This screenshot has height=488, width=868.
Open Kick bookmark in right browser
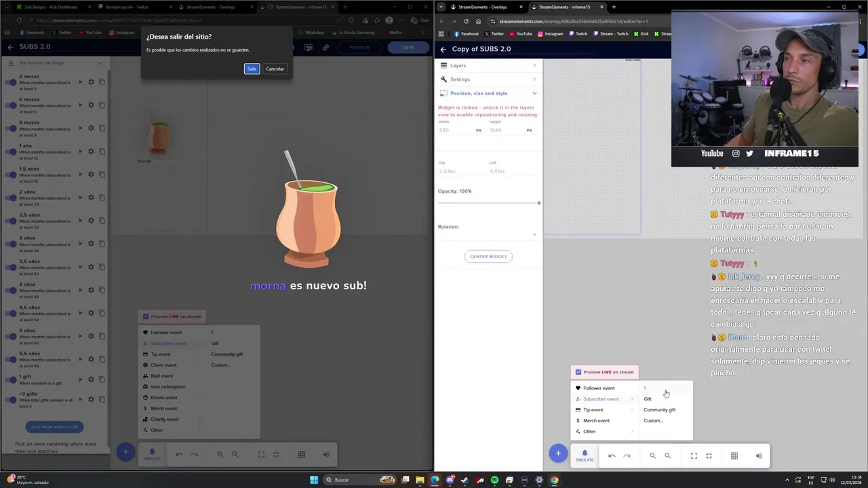pos(642,34)
